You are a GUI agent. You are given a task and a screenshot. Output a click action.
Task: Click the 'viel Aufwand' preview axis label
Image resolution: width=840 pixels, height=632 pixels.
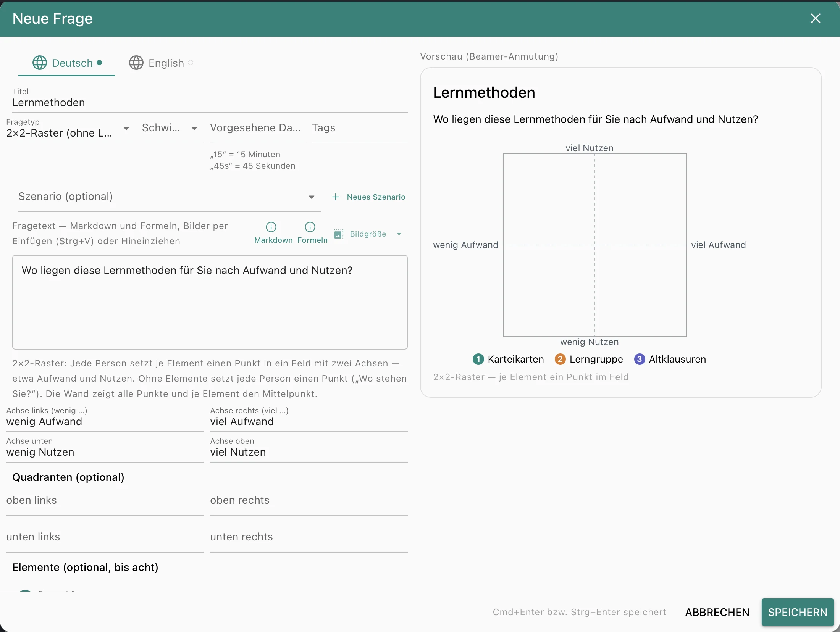719,245
